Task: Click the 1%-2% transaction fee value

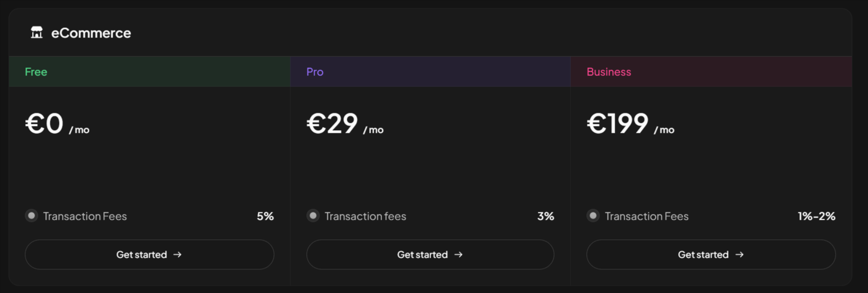Action: click(x=816, y=216)
